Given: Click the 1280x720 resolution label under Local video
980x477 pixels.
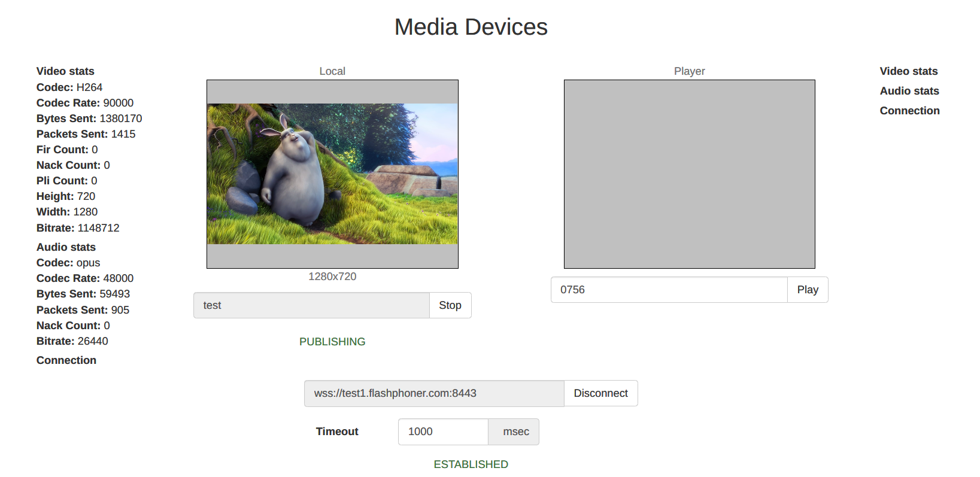Looking at the screenshot, I should pos(332,277).
